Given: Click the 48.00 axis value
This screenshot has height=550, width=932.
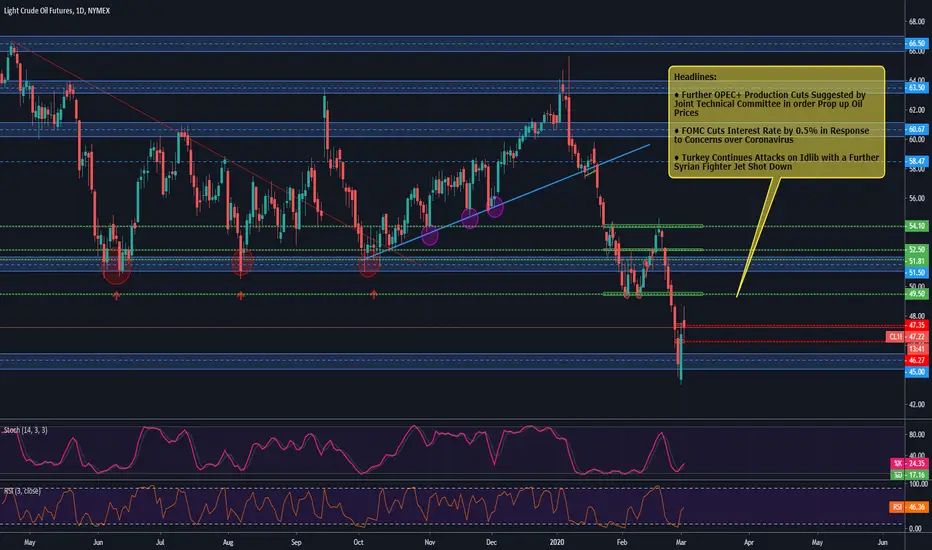Looking at the screenshot, I should [916, 316].
